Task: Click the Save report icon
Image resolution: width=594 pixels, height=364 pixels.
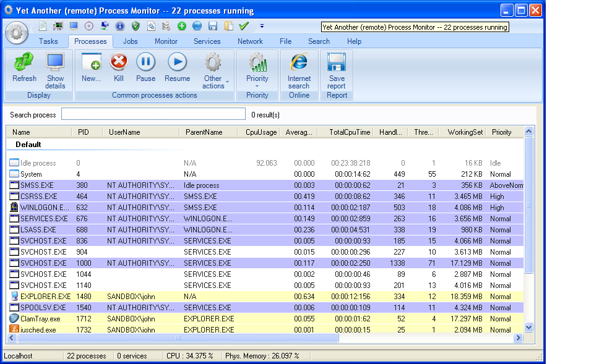Action: (x=337, y=69)
